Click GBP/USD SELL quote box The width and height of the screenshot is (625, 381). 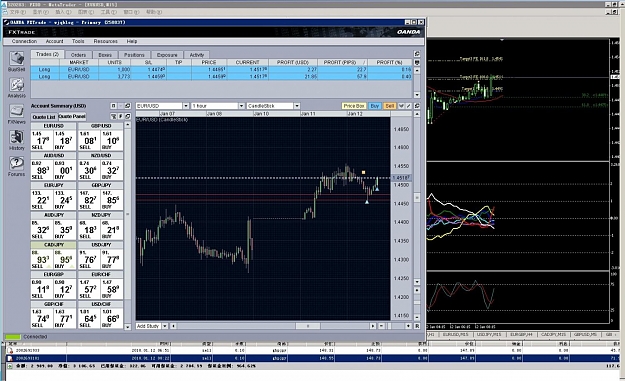[x=90, y=140]
